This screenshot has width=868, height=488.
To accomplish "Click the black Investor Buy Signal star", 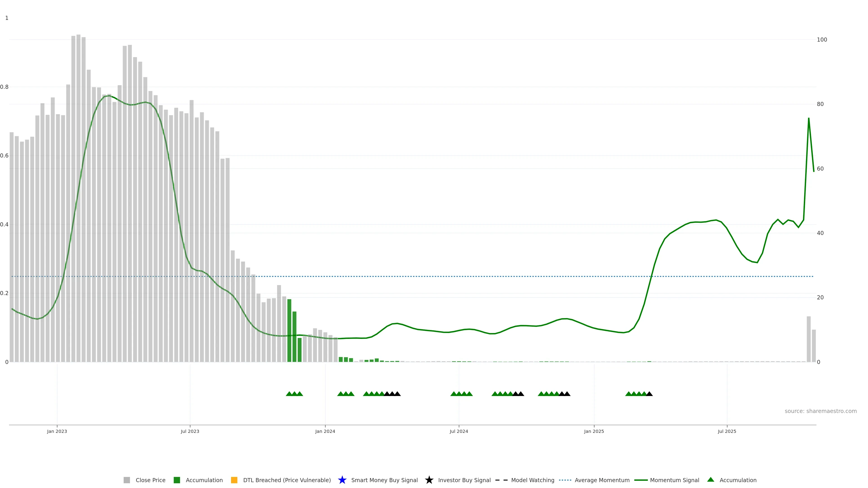I will pyautogui.click(x=429, y=480).
